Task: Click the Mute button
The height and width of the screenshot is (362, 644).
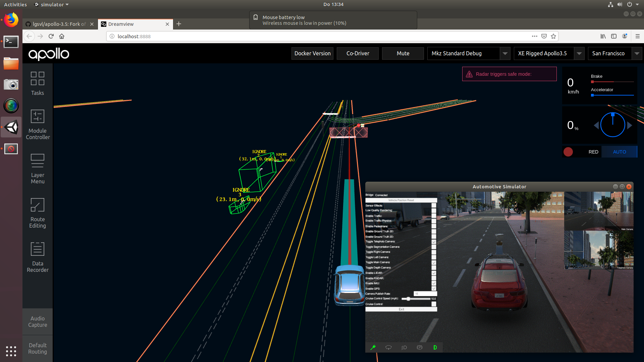Action: (403, 54)
